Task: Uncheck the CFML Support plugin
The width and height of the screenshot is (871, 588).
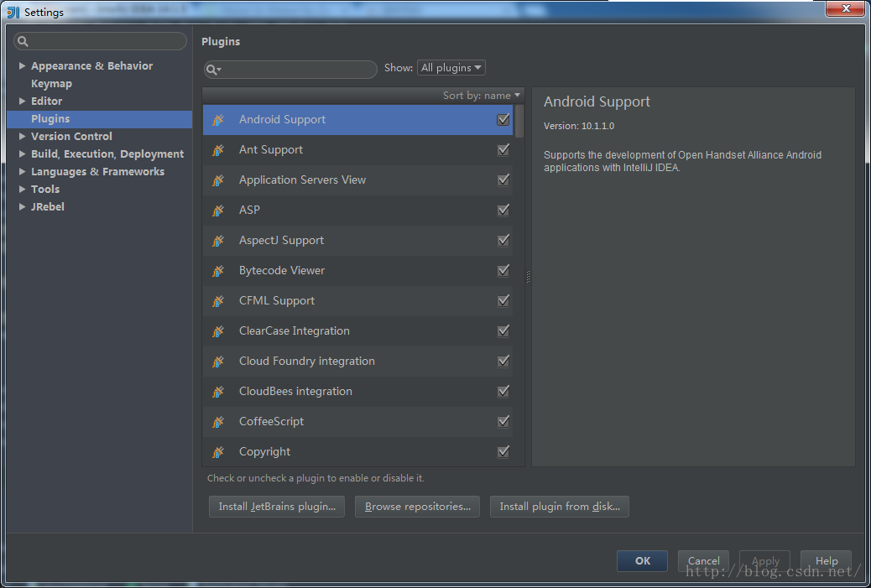Action: pos(503,300)
